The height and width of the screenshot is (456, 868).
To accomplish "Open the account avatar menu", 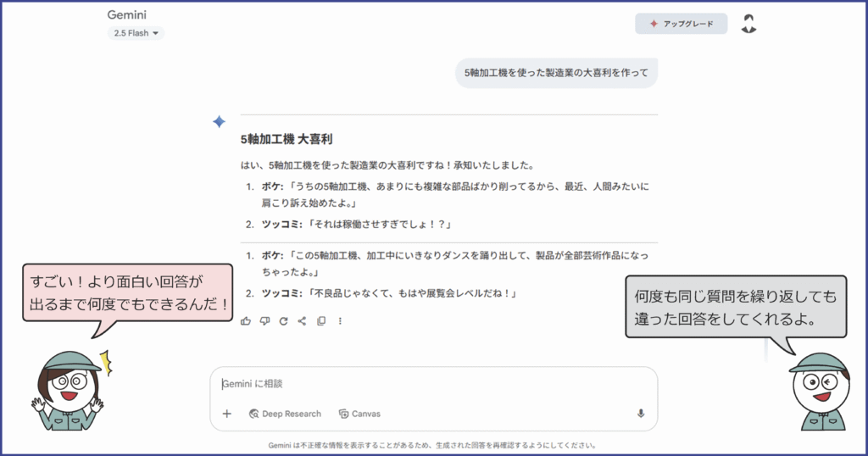I will [x=748, y=24].
